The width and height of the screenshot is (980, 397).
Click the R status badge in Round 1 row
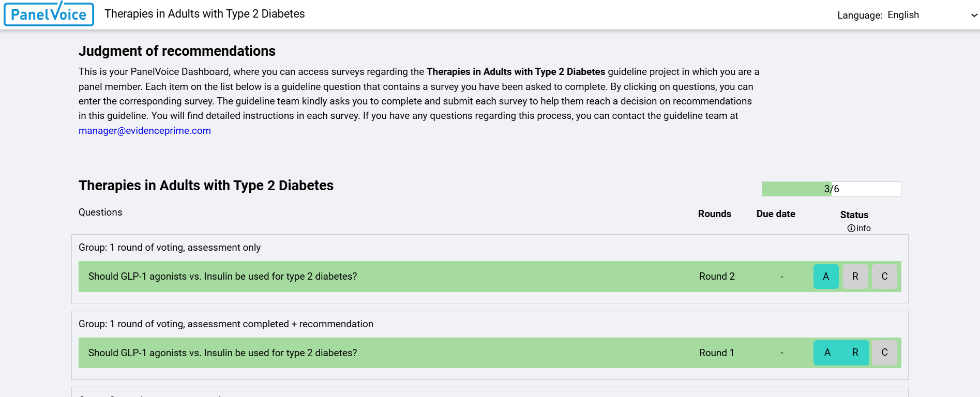coord(855,353)
